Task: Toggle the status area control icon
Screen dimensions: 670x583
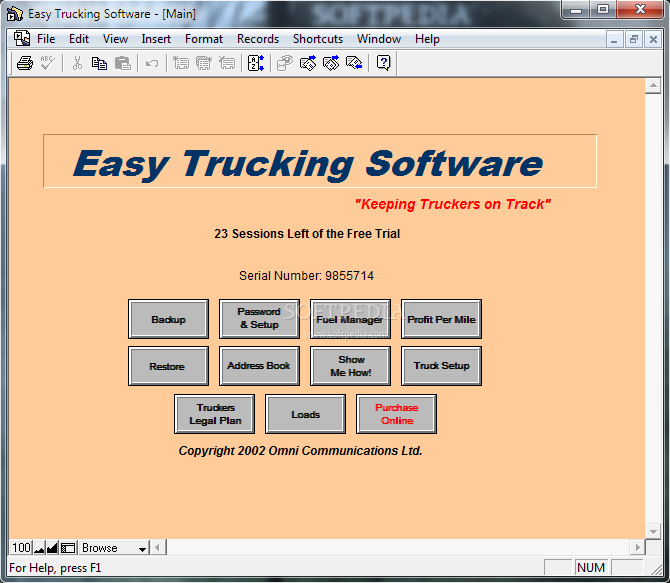Action: point(68,548)
